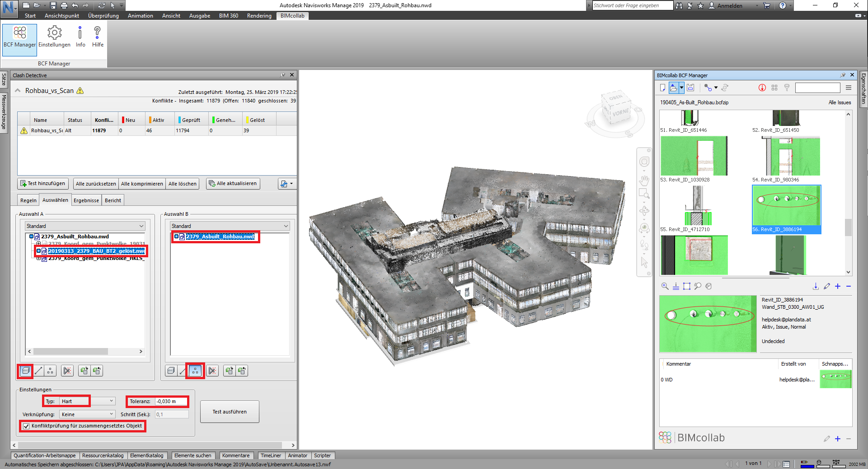Open the Hilfe question mark icon

(x=98, y=34)
